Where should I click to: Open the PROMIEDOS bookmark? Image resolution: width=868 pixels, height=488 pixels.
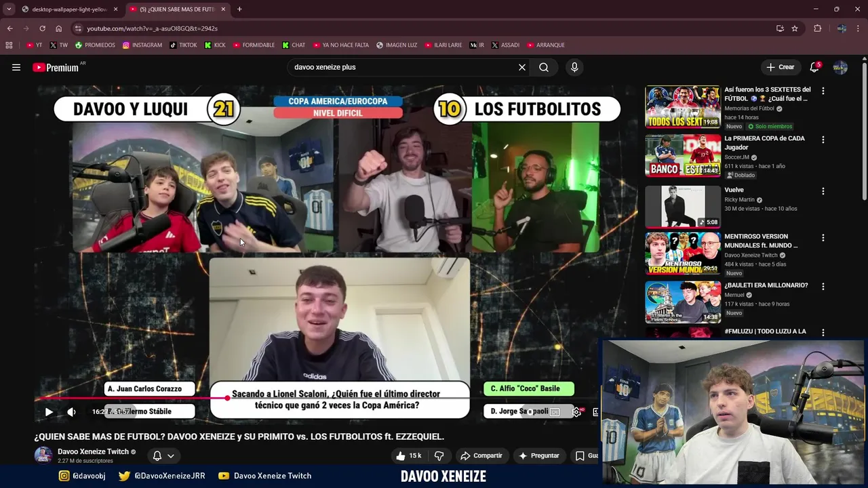coord(95,45)
